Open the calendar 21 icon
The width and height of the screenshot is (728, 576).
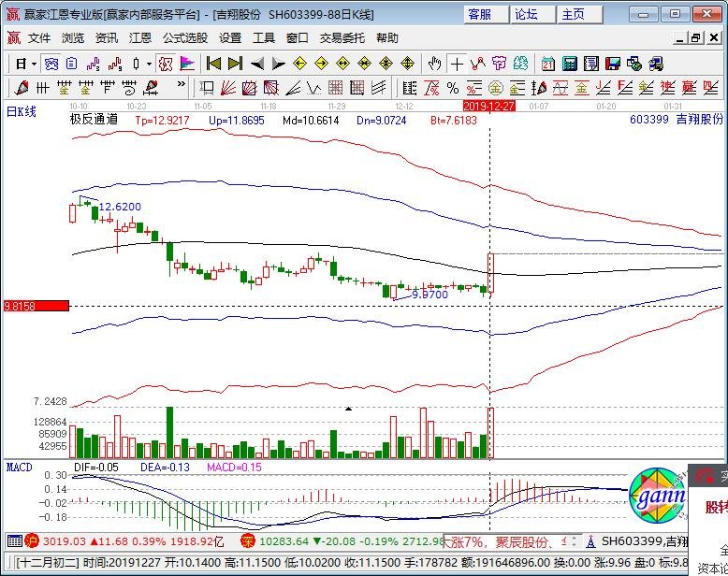[548, 64]
